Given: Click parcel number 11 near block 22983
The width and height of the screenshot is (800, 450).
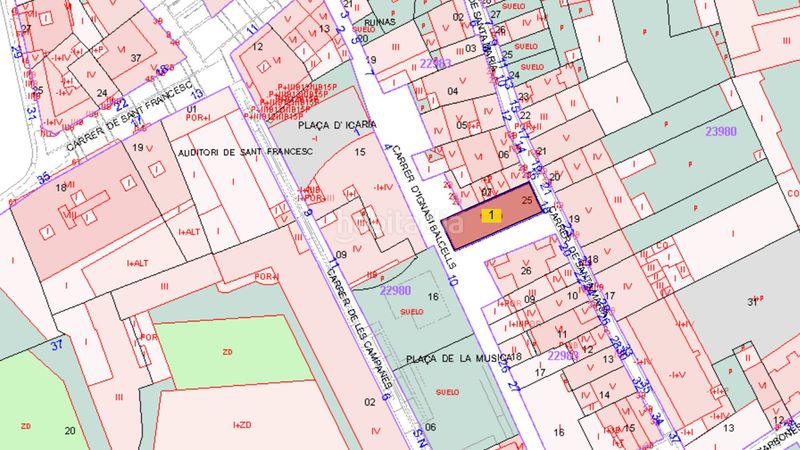Looking at the screenshot, I should [562, 334].
